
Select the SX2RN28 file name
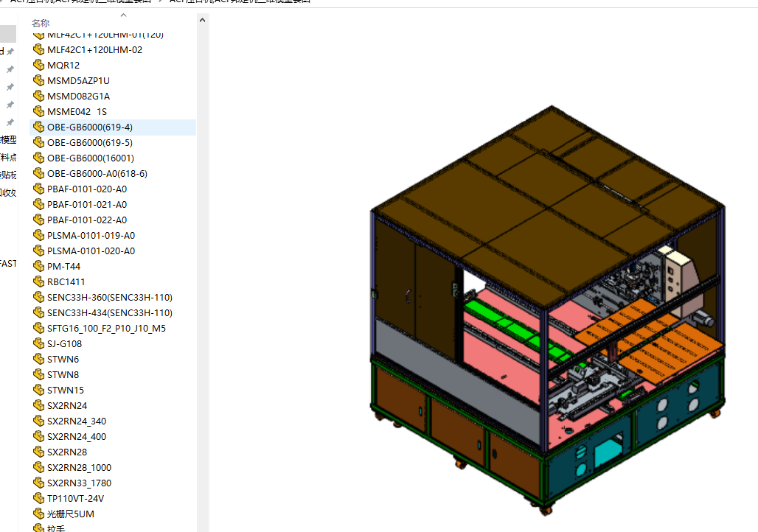tap(67, 452)
